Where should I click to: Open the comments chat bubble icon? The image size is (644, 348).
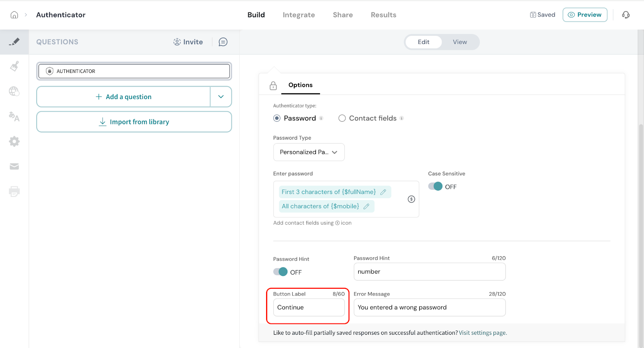point(223,42)
